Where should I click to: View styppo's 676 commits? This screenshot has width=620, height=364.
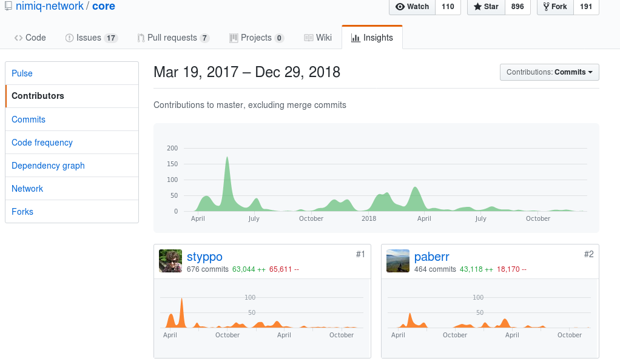[207, 269]
